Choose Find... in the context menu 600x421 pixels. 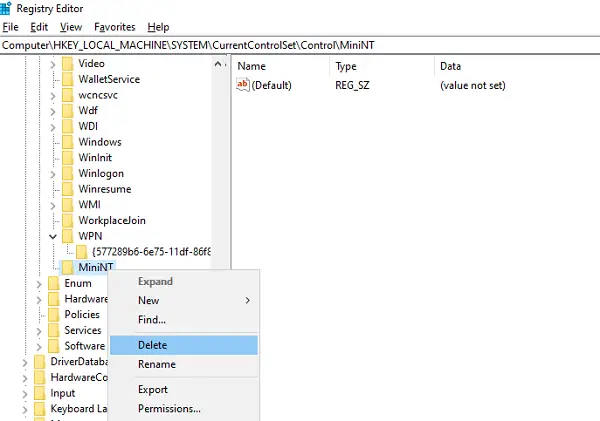(184, 320)
